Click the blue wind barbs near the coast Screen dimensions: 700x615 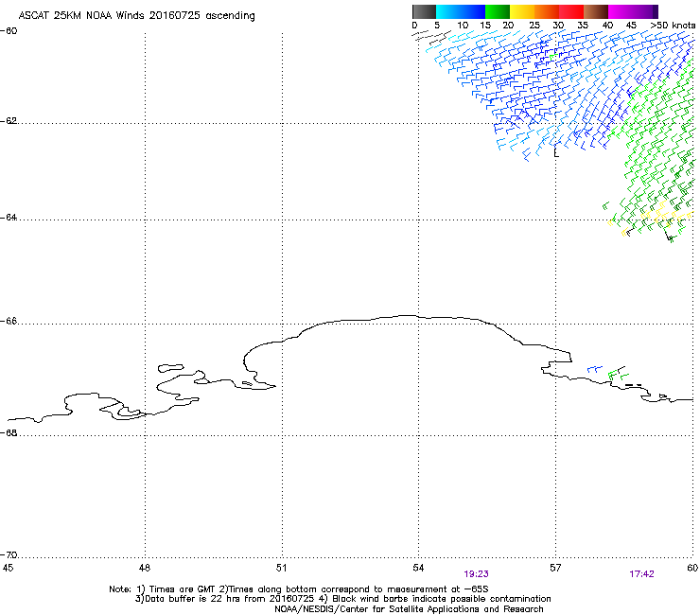coord(595,369)
